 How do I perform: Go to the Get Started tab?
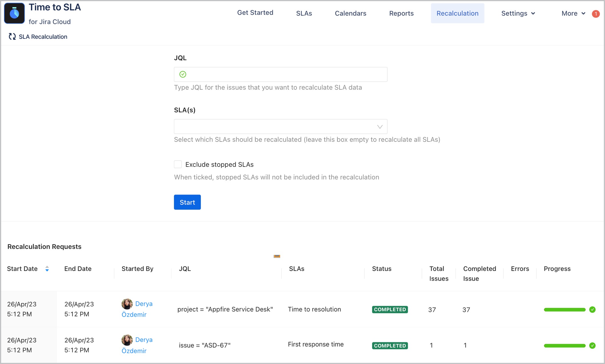click(255, 13)
